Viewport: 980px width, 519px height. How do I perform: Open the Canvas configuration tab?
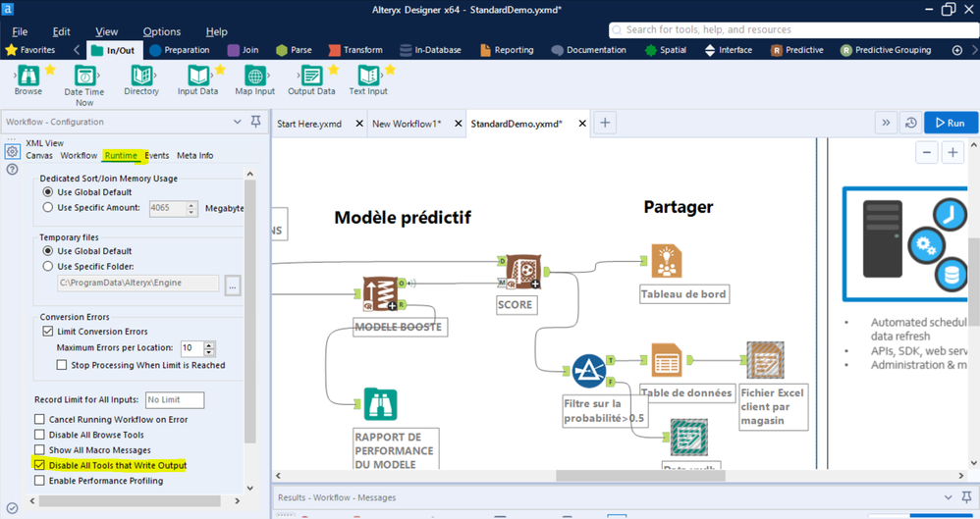[x=39, y=156]
